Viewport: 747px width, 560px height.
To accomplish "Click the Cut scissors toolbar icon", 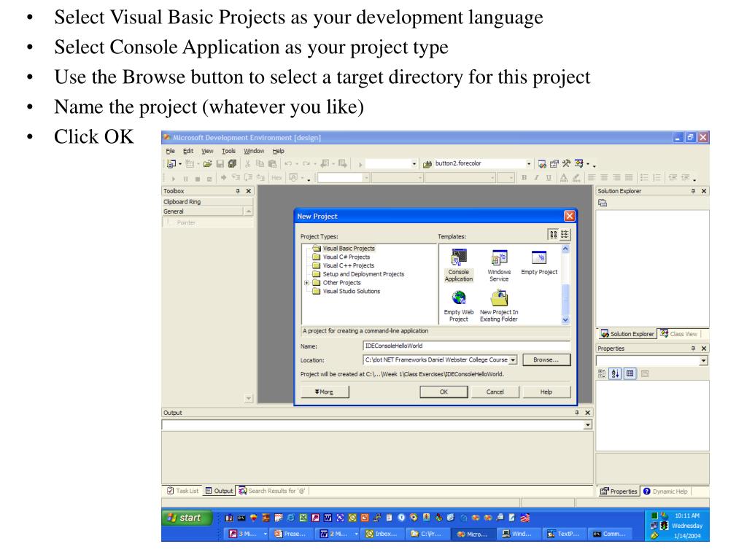I will click(x=248, y=164).
